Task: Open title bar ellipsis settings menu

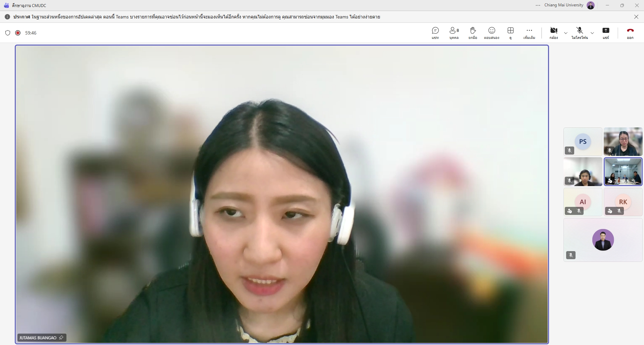Action: point(538,5)
